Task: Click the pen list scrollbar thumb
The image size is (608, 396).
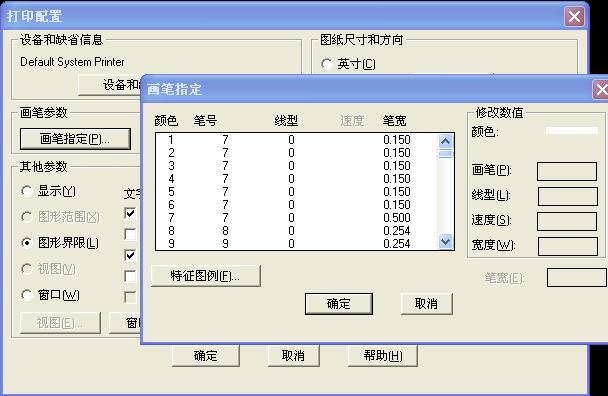Action: [446, 154]
